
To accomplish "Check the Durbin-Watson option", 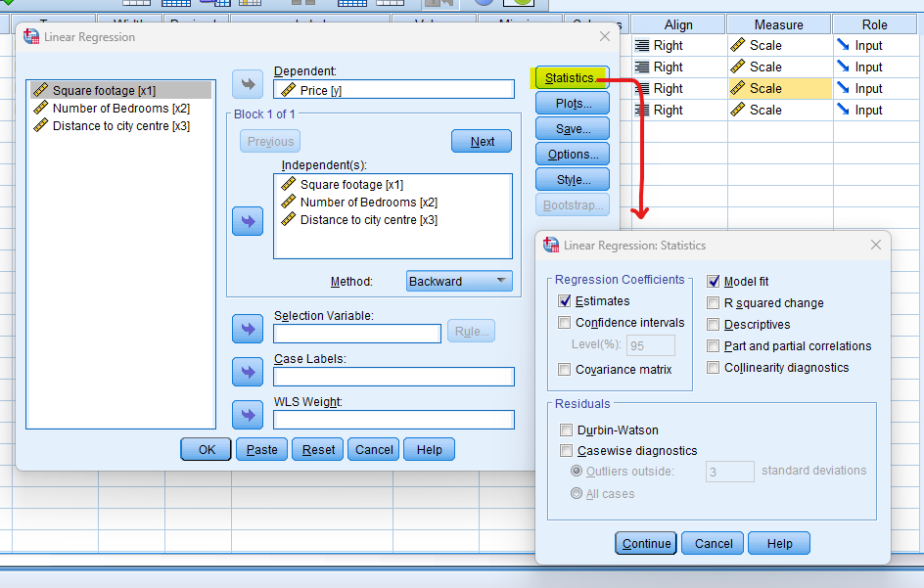I will click(x=567, y=430).
